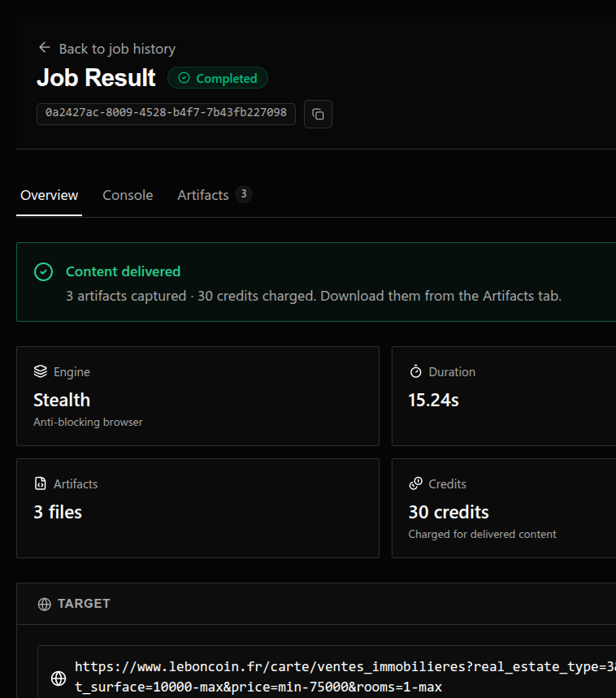616x698 pixels.
Task: Click the Duration label
Action: point(452,371)
